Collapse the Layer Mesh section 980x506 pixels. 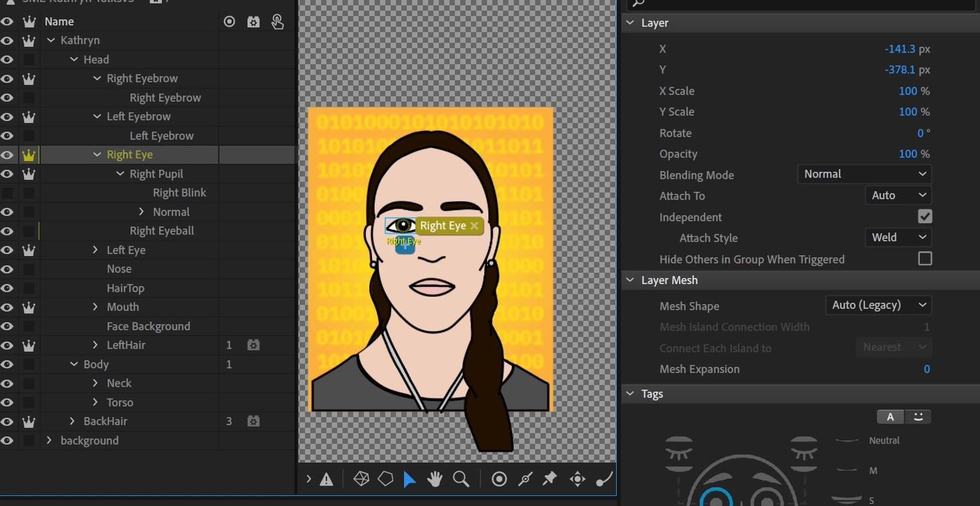pos(630,280)
